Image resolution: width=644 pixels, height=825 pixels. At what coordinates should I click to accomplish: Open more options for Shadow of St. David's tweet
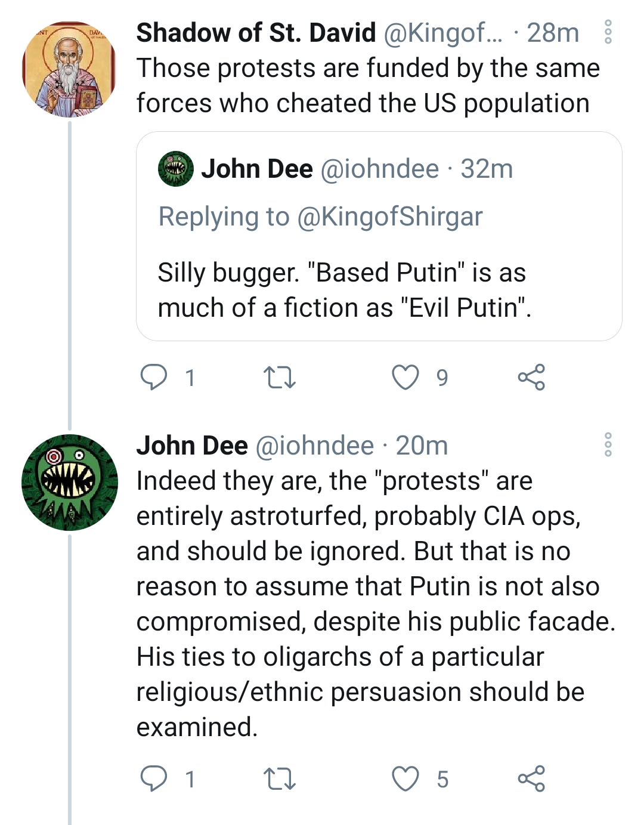point(608,32)
